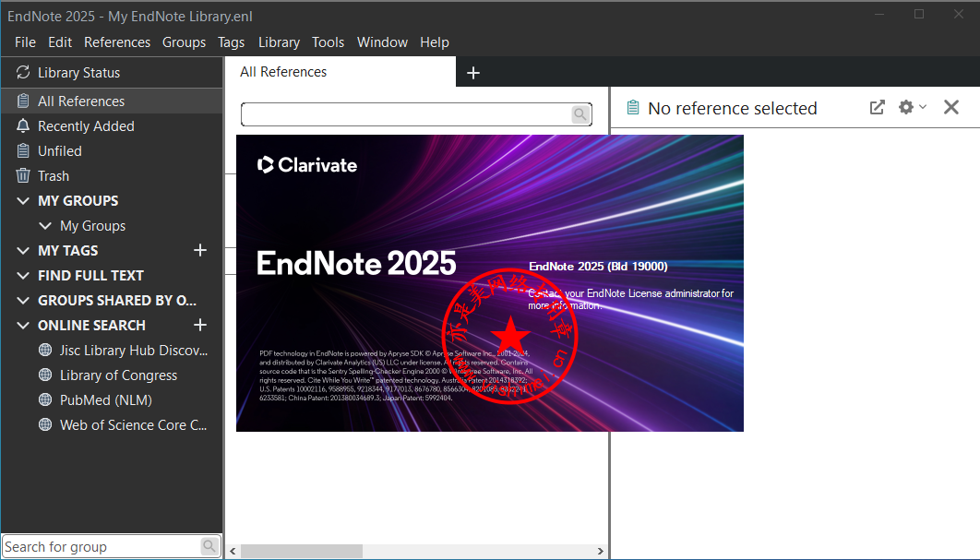Click the Unfiled clipboard icon
The image size is (980, 560).
pos(23,150)
